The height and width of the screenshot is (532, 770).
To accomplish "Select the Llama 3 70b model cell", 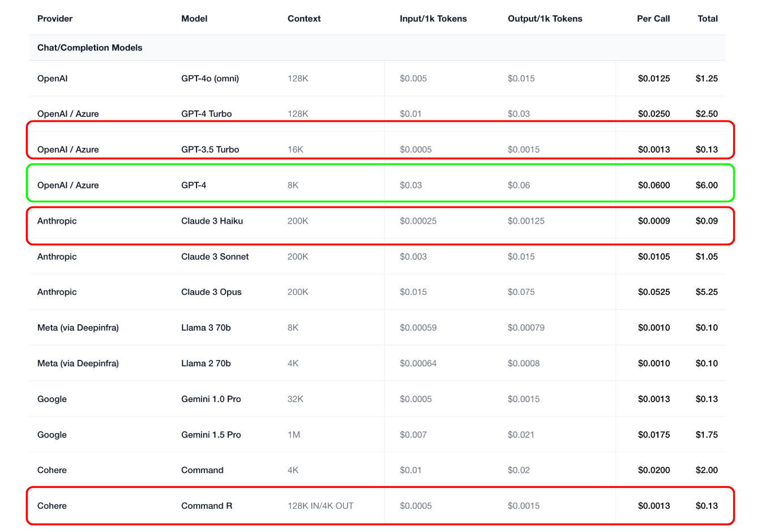I will (x=206, y=328).
